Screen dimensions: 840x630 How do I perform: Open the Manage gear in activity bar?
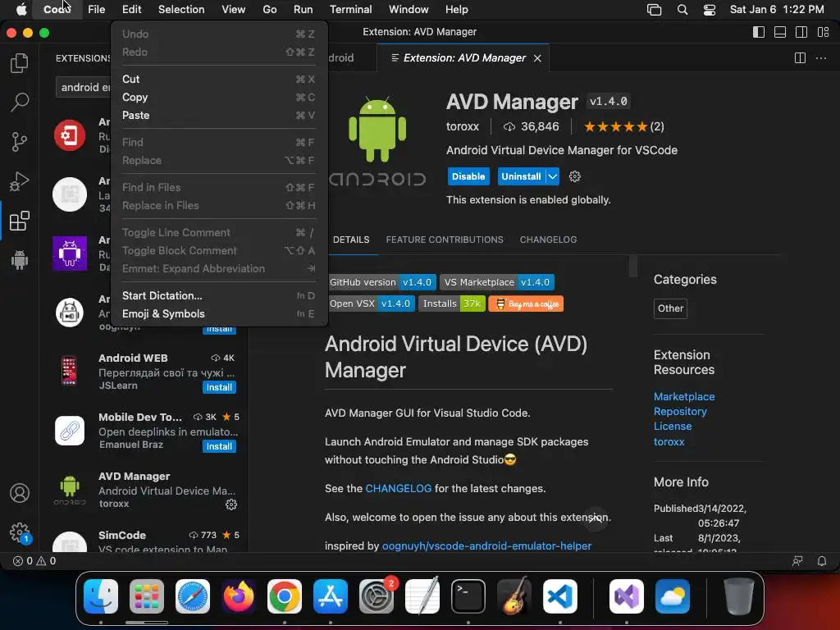point(20,532)
